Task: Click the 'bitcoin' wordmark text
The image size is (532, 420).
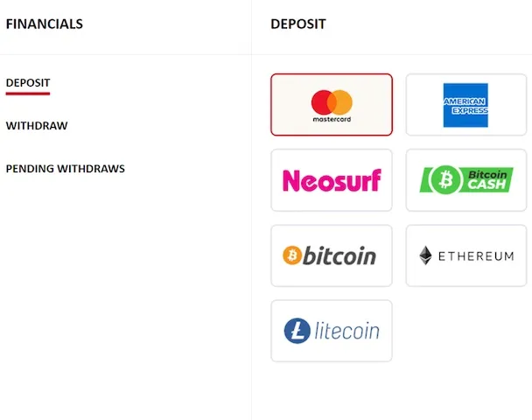Action: [339, 255]
